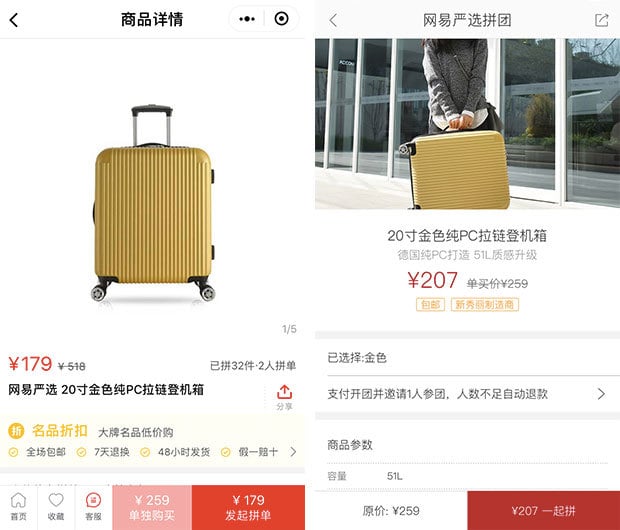This screenshot has height=530, width=620.
Task: Expand the 支付开团并邀请1人参团 row
Action: [x=467, y=394]
